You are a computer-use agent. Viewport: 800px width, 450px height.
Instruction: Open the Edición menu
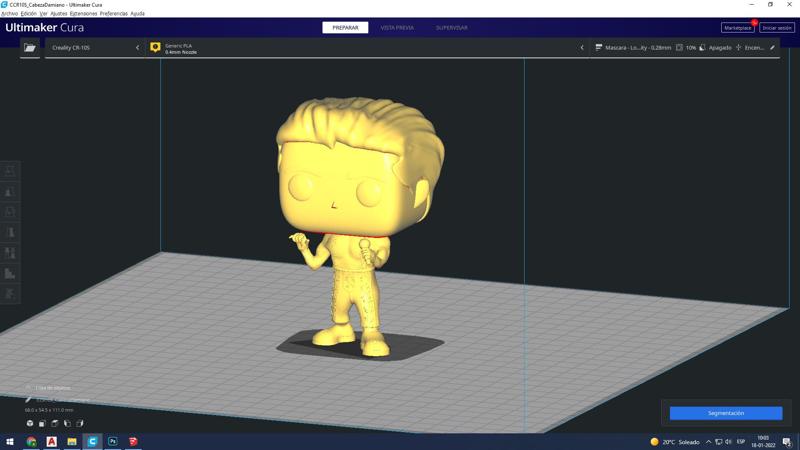pos(29,14)
